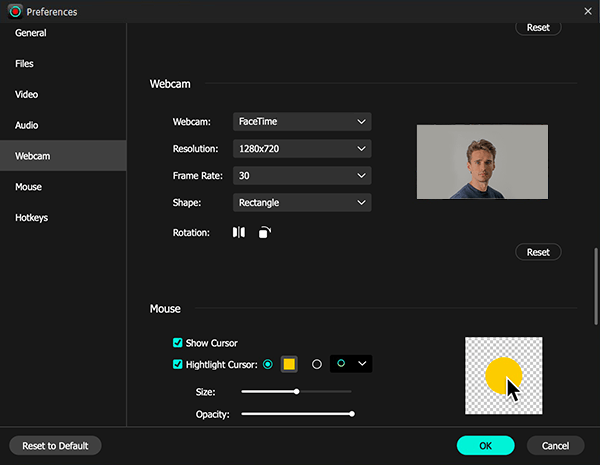Click the rotate 90 degrees icon
This screenshot has height=465, width=600.
pyautogui.click(x=265, y=232)
